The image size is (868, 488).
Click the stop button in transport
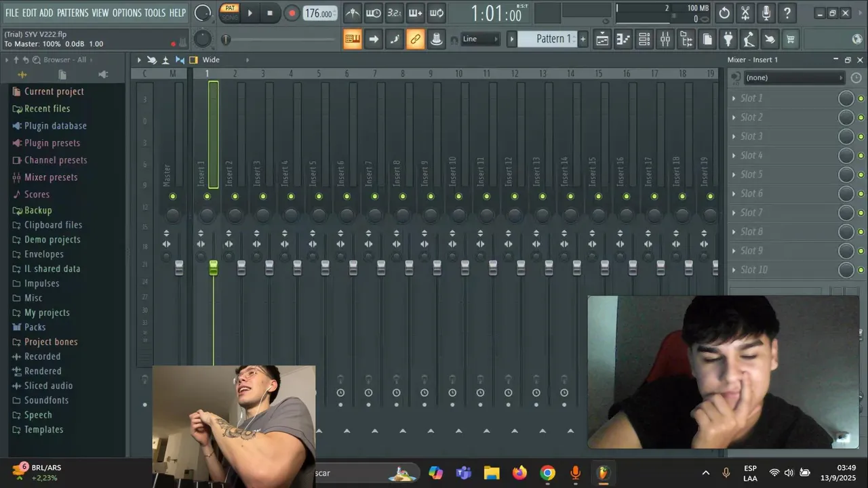[270, 13]
